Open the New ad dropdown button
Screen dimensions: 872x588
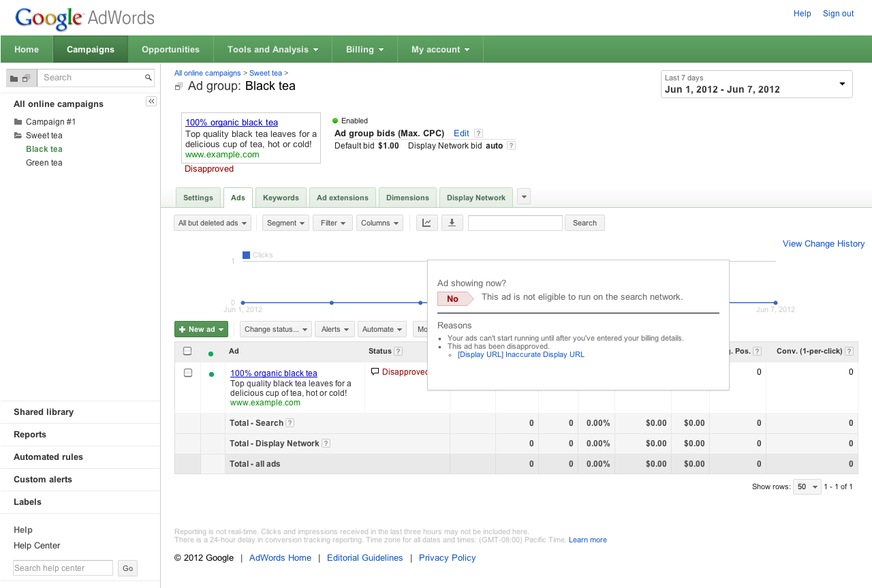(201, 329)
